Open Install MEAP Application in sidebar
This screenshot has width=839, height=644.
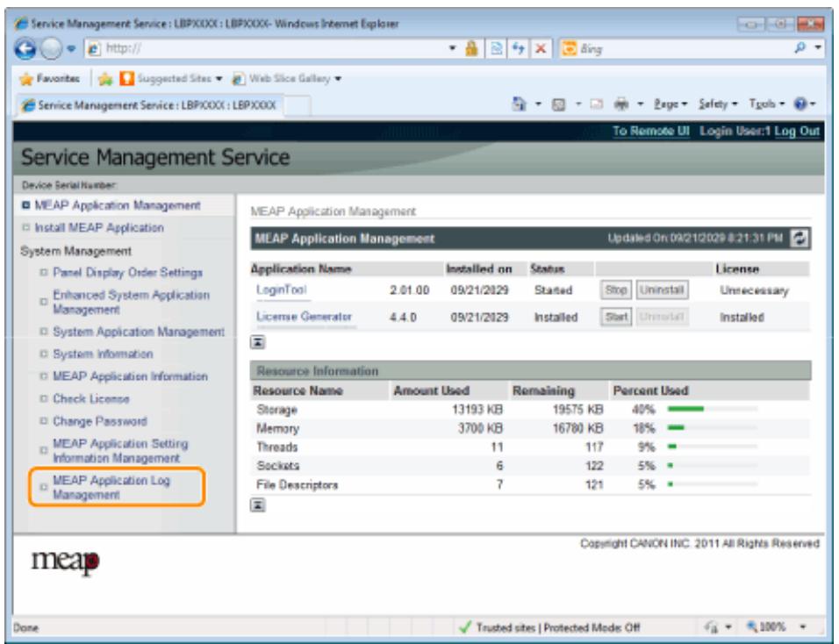coord(99,228)
